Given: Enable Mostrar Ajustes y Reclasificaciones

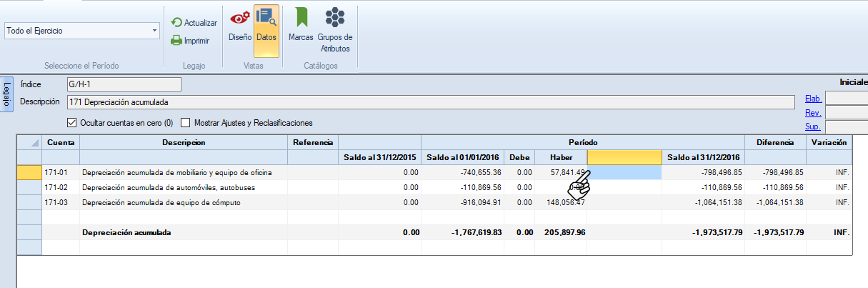Looking at the screenshot, I should click(x=186, y=122).
